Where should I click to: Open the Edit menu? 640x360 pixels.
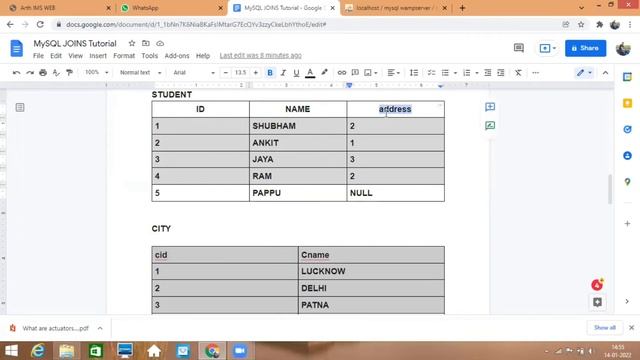pos(56,56)
